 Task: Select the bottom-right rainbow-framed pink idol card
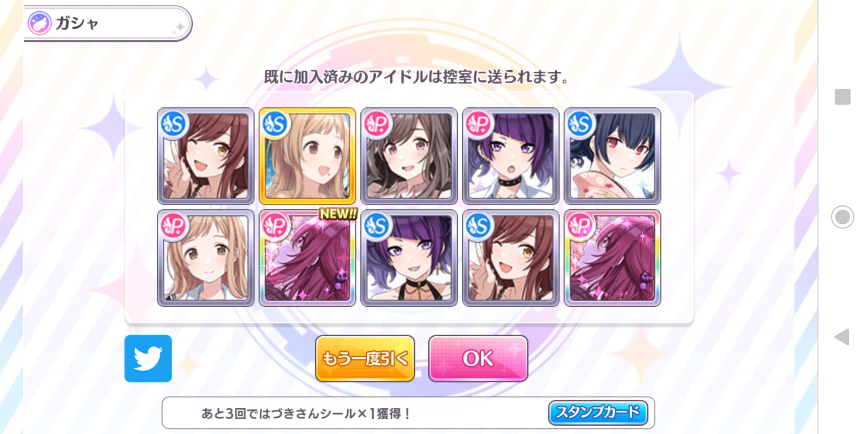point(612,258)
